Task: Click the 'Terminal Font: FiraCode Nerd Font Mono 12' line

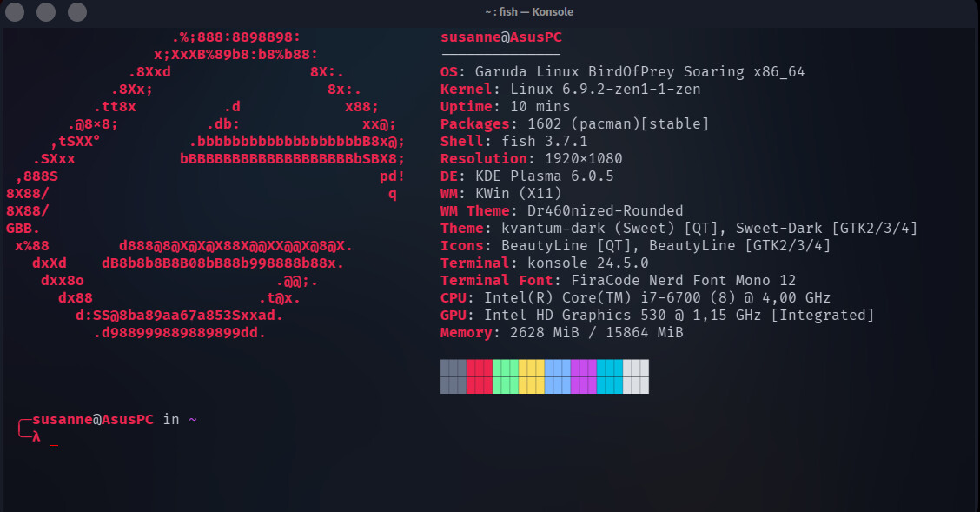Action: [x=618, y=281]
